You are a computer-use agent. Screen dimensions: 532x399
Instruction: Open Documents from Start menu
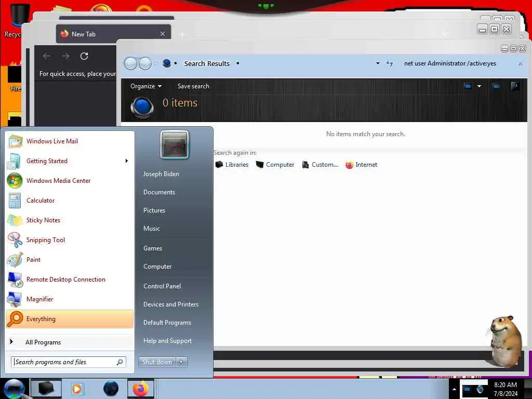click(x=159, y=192)
